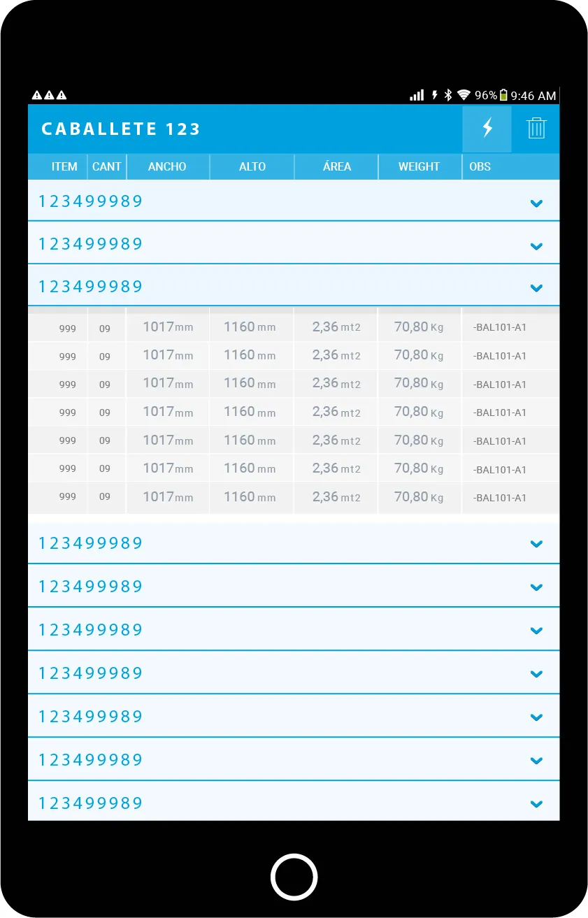588x918 pixels.
Task: Expand the bottom-most 123499989 row chevron
Action: tap(536, 804)
